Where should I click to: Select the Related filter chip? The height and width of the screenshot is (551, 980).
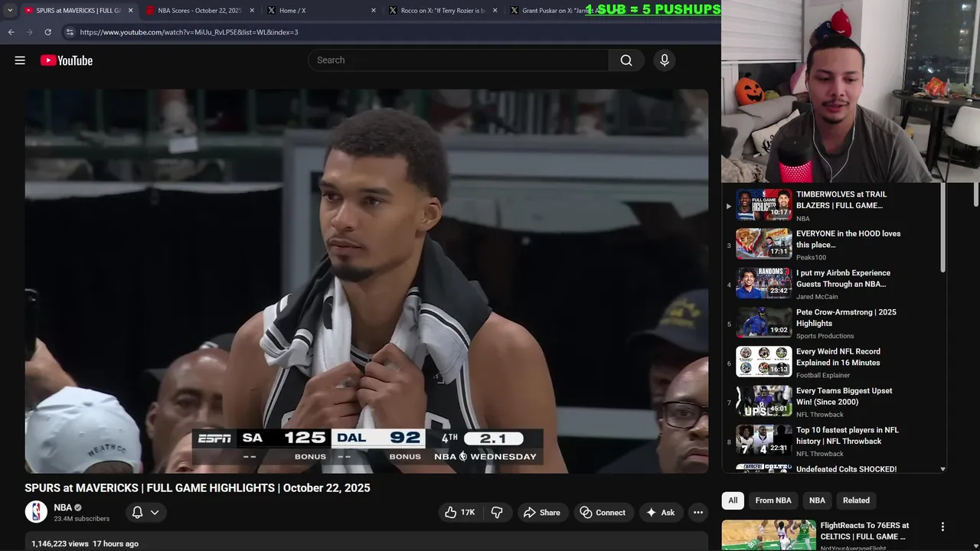856,500
